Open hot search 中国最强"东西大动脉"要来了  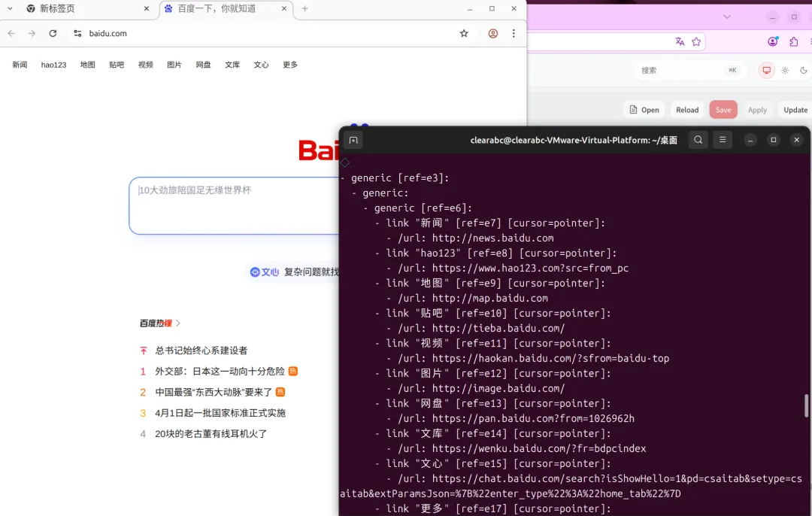pos(214,392)
